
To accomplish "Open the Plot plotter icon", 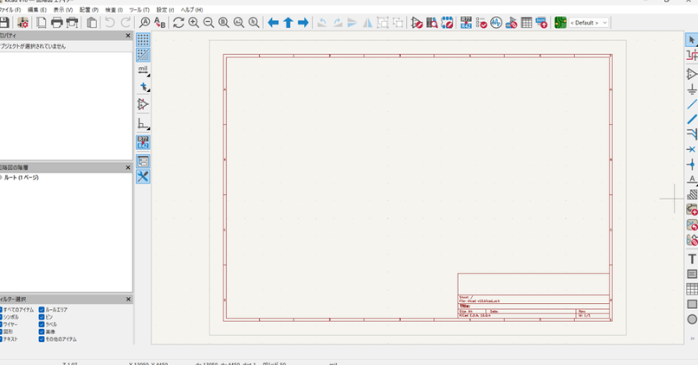I will (x=72, y=22).
